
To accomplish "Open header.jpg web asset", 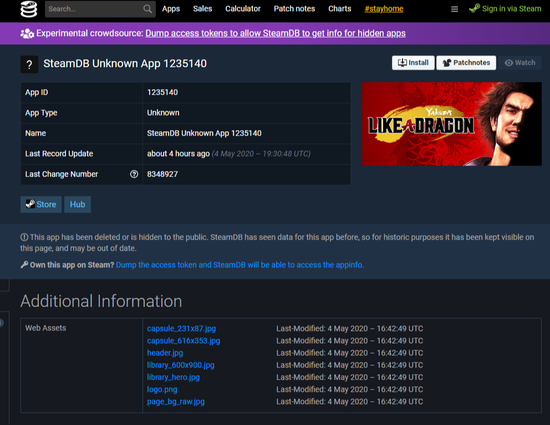I will pyautogui.click(x=165, y=353).
